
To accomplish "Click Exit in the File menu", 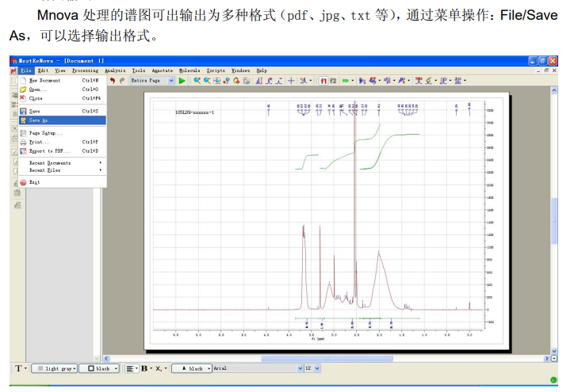I will 63,182.
